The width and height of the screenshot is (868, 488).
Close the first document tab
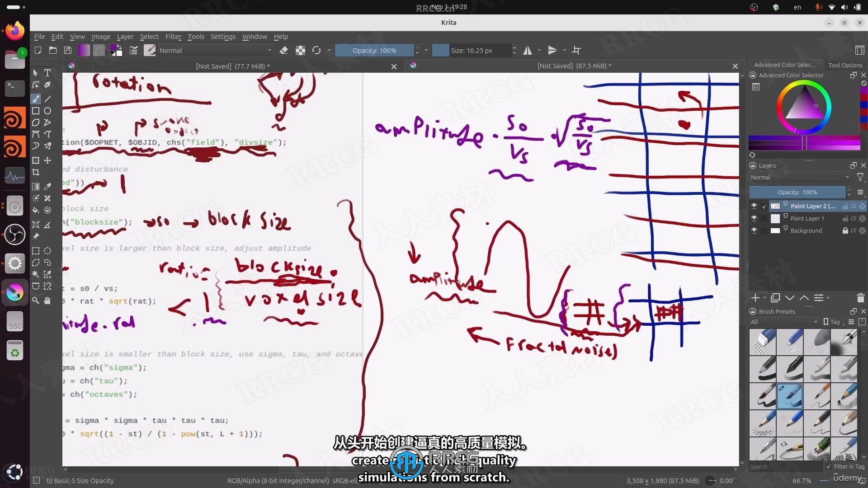[394, 66]
